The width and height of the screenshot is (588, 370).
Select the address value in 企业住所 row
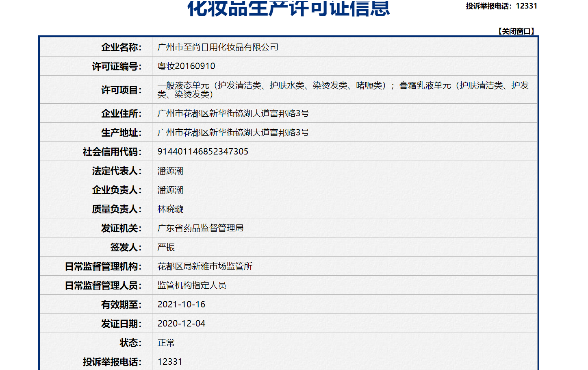(x=233, y=113)
